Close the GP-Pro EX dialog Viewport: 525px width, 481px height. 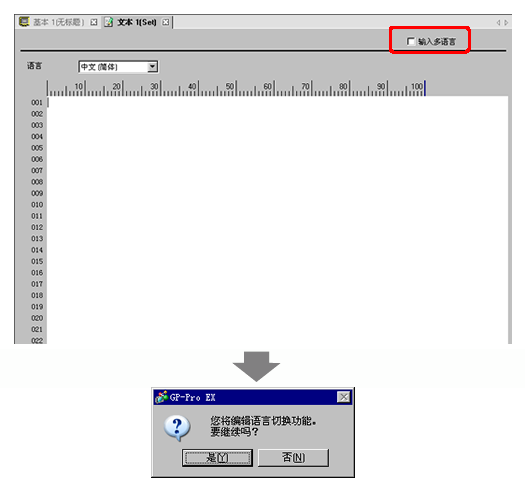(x=344, y=397)
